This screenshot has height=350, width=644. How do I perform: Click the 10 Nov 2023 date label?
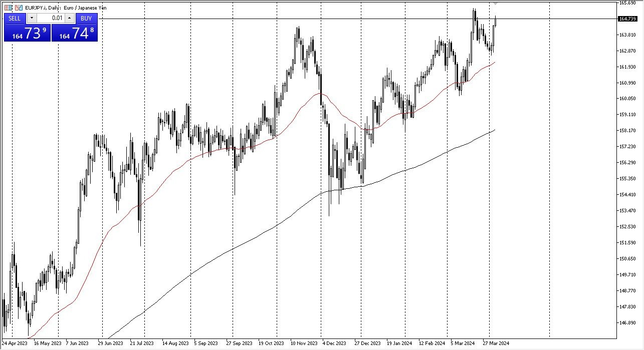pyautogui.click(x=304, y=343)
